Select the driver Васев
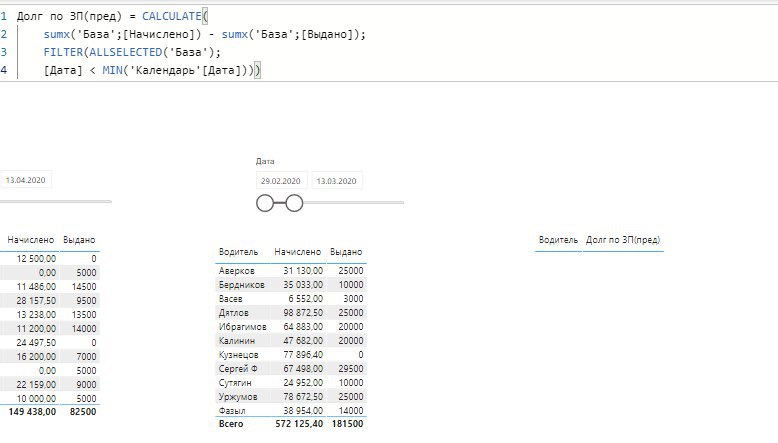This screenshot has height=443, width=778. (230, 299)
